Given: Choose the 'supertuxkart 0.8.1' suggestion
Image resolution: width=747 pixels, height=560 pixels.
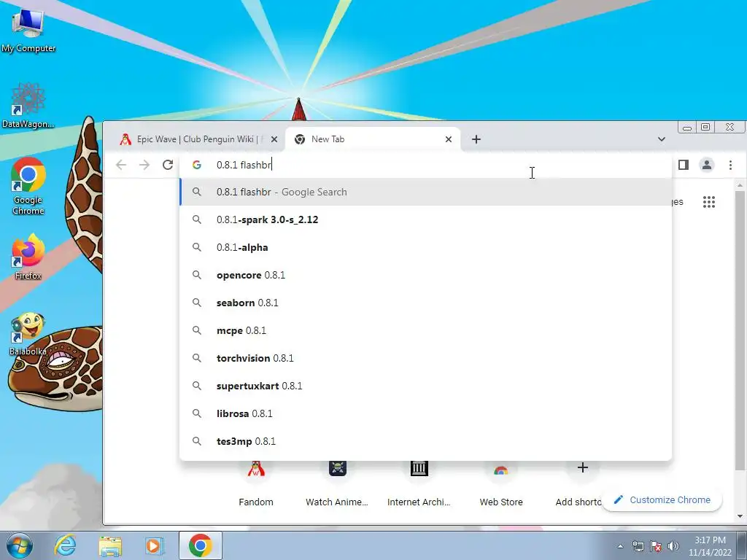Looking at the screenshot, I should click(x=425, y=386).
